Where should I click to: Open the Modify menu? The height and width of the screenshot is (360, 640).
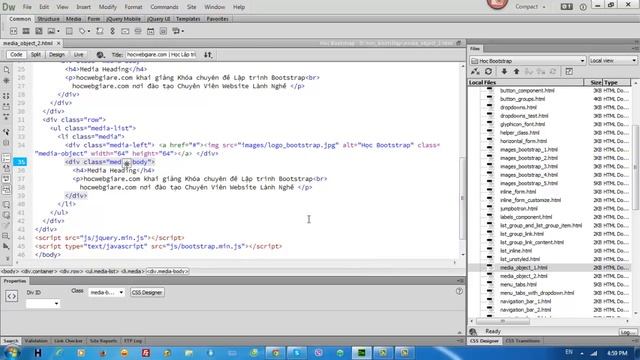[108, 7]
